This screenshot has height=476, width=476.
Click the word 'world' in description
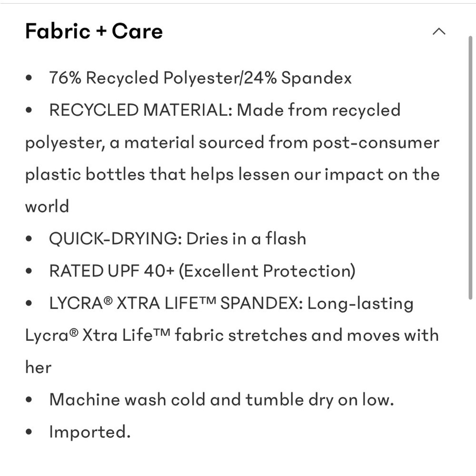click(47, 207)
